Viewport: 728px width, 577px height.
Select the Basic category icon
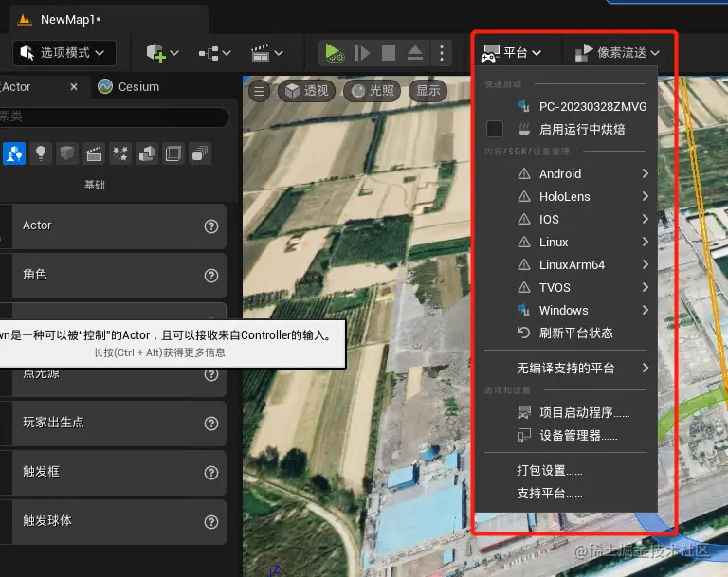[14, 153]
